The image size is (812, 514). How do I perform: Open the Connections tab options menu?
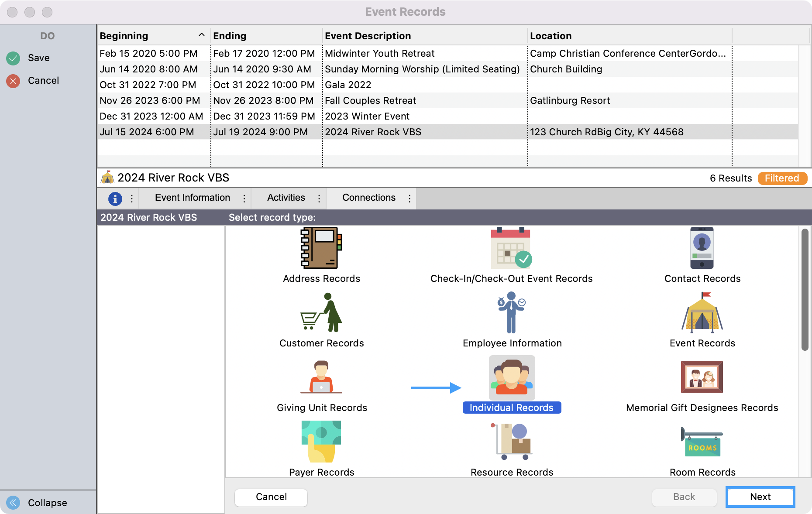pos(409,199)
